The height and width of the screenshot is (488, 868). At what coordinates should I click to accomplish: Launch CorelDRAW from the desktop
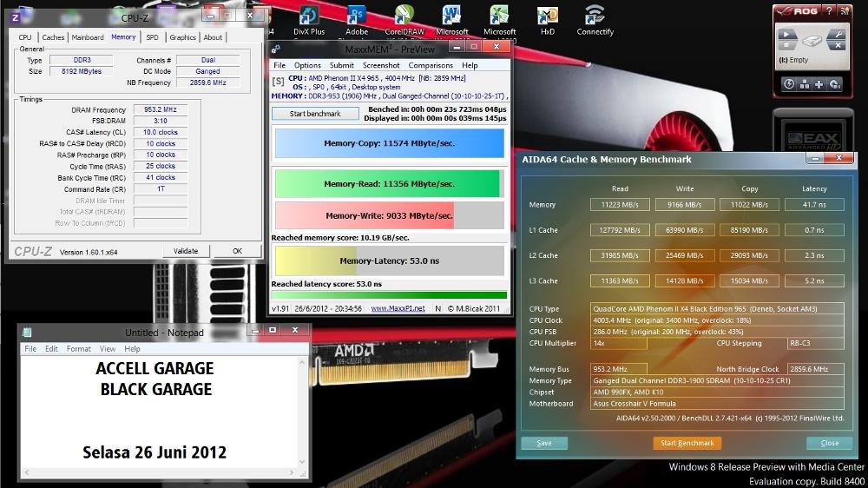point(404,21)
